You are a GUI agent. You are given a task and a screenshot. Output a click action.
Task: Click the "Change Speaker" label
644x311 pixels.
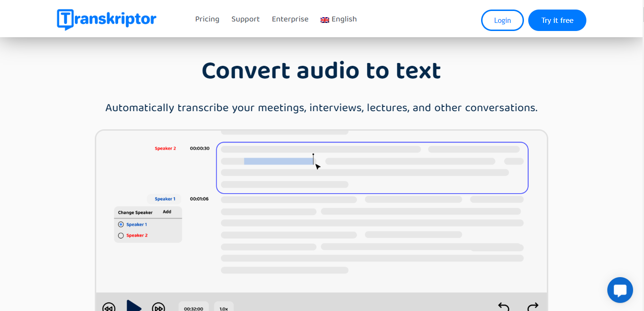[x=135, y=212]
